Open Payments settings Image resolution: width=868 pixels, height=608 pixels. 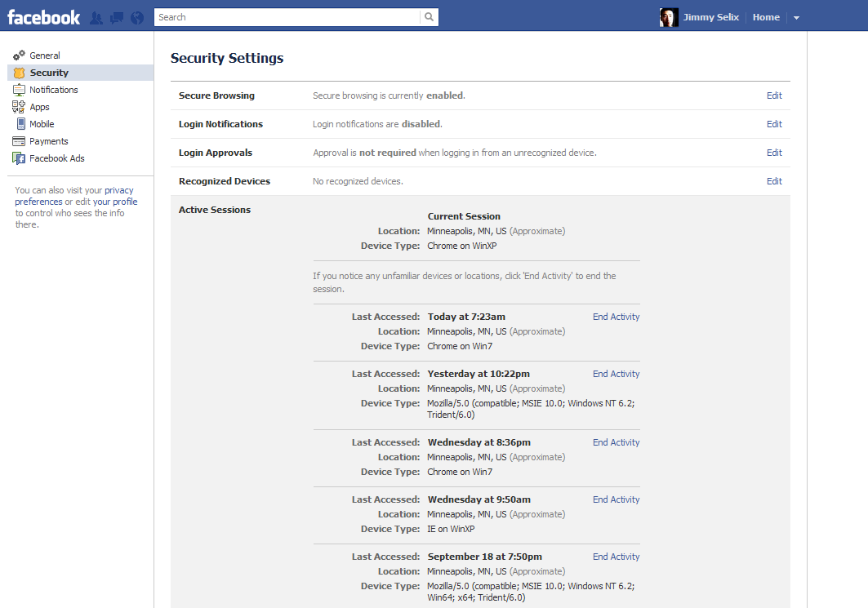tap(49, 141)
